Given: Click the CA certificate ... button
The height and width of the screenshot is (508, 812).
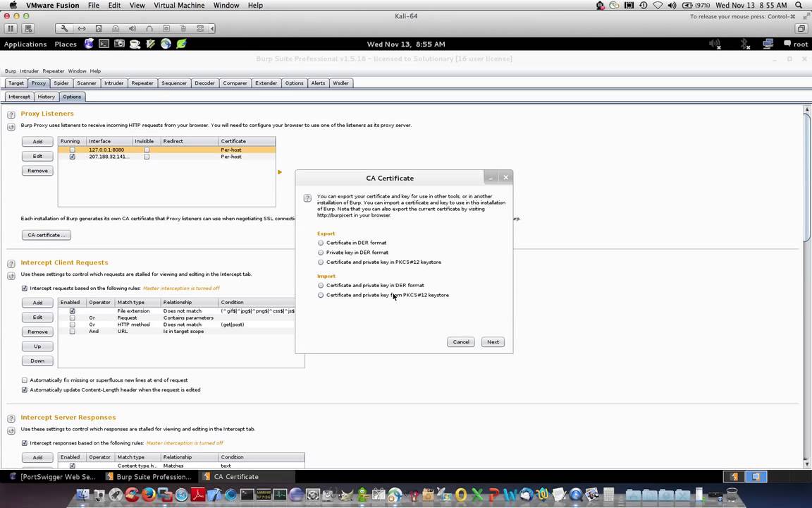Looking at the screenshot, I should tap(46, 236).
